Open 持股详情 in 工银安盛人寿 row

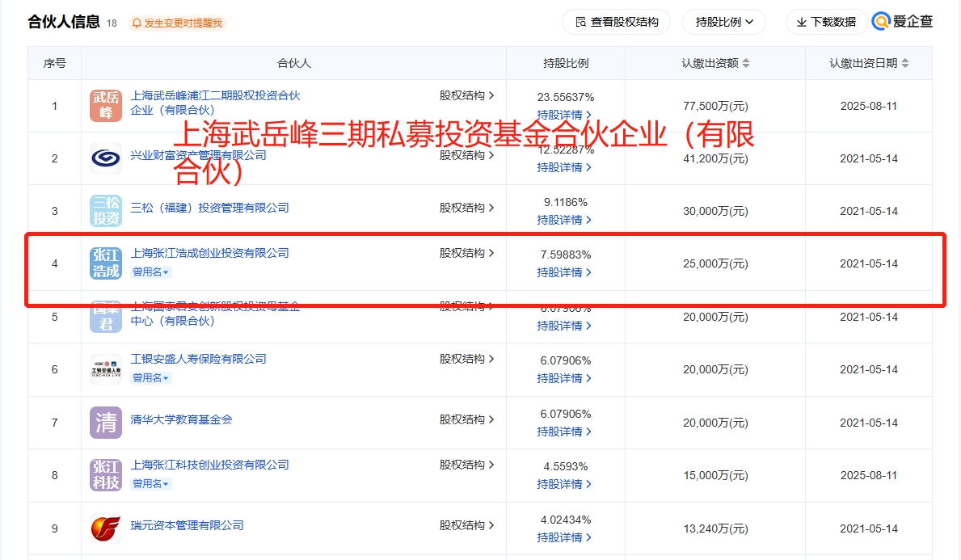click(x=564, y=379)
